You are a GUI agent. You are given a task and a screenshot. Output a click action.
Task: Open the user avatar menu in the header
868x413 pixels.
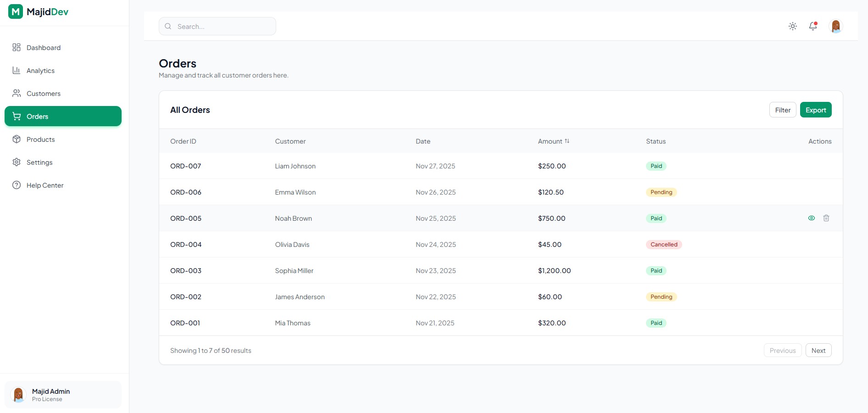click(x=836, y=26)
